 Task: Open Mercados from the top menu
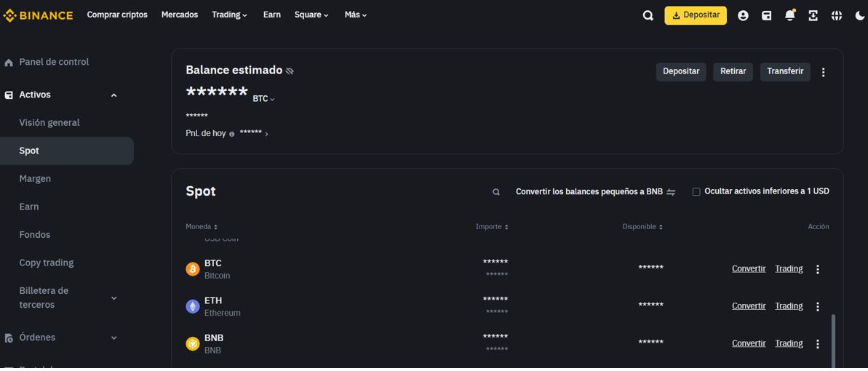[179, 15]
